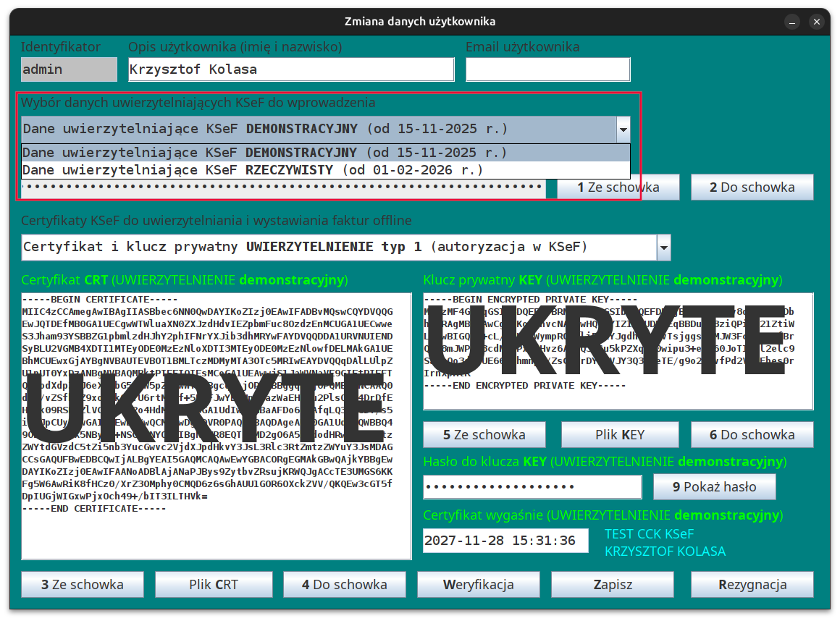Click the '2 Do schowka' button

pyautogui.click(x=752, y=187)
